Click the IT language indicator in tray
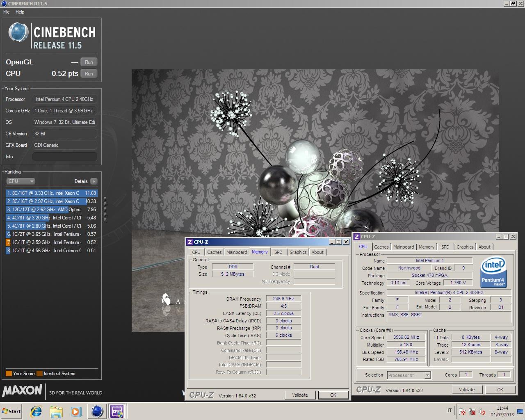This screenshot has width=525, height=420. [x=450, y=411]
